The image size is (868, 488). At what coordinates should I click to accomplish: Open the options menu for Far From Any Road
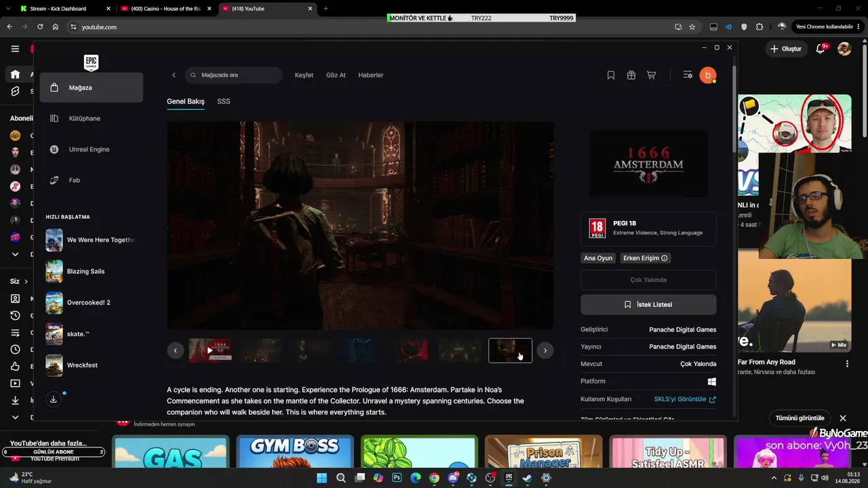(847, 364)
